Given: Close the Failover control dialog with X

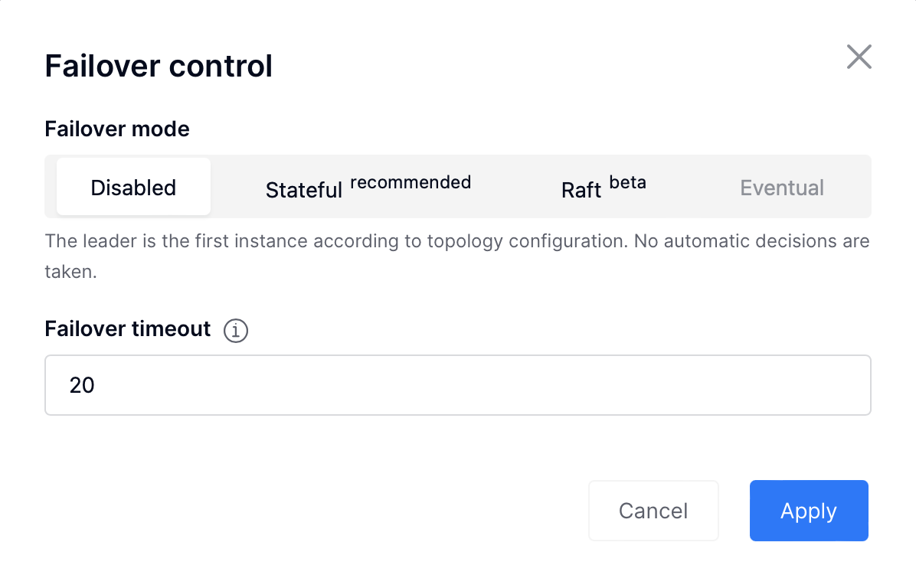Looking at the screenshot, I should [x=859, y=57].
